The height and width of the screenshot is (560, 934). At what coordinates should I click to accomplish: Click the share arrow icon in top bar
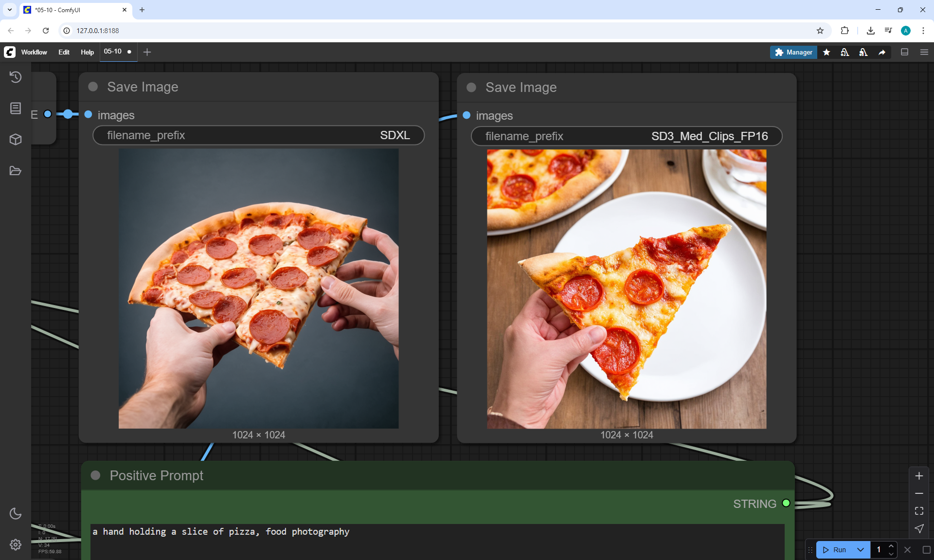pyautogui.click(x=882, y=52)
